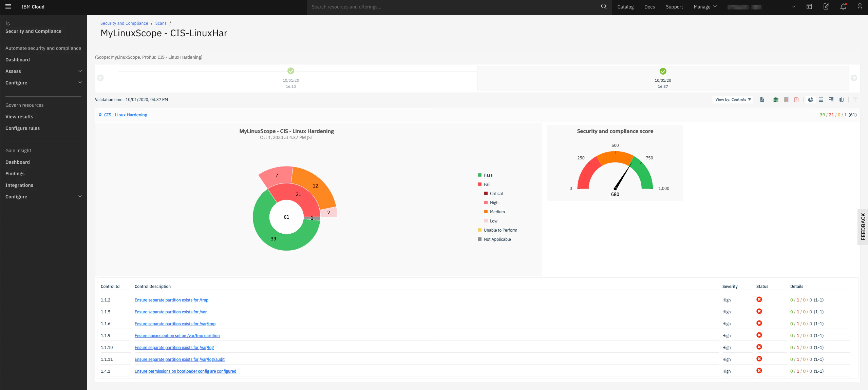Expand the Assess sidebar section
The width and height of the screenshot is (868, 390).
[x=43, y=71]
